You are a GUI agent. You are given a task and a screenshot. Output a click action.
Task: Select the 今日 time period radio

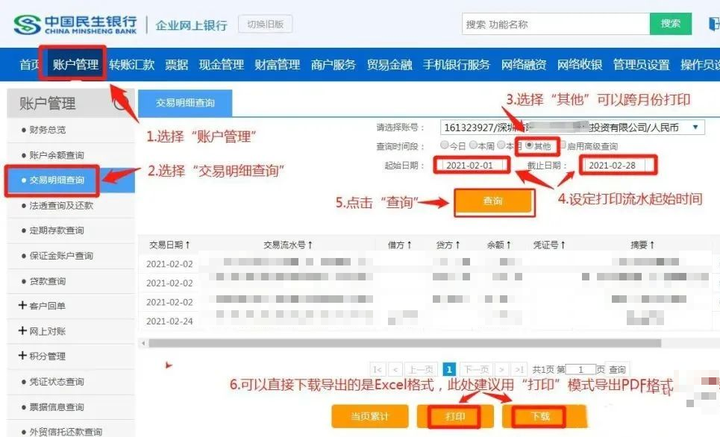444,145
